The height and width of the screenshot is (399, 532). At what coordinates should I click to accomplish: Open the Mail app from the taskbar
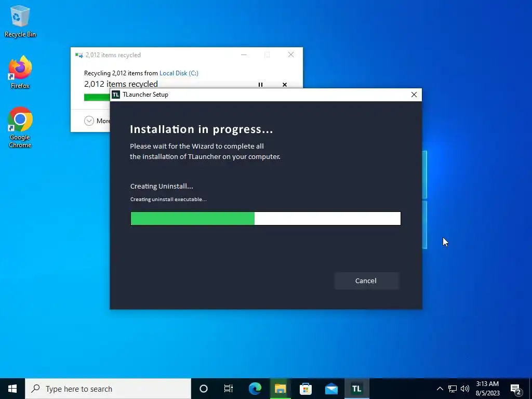pos(331,389)
